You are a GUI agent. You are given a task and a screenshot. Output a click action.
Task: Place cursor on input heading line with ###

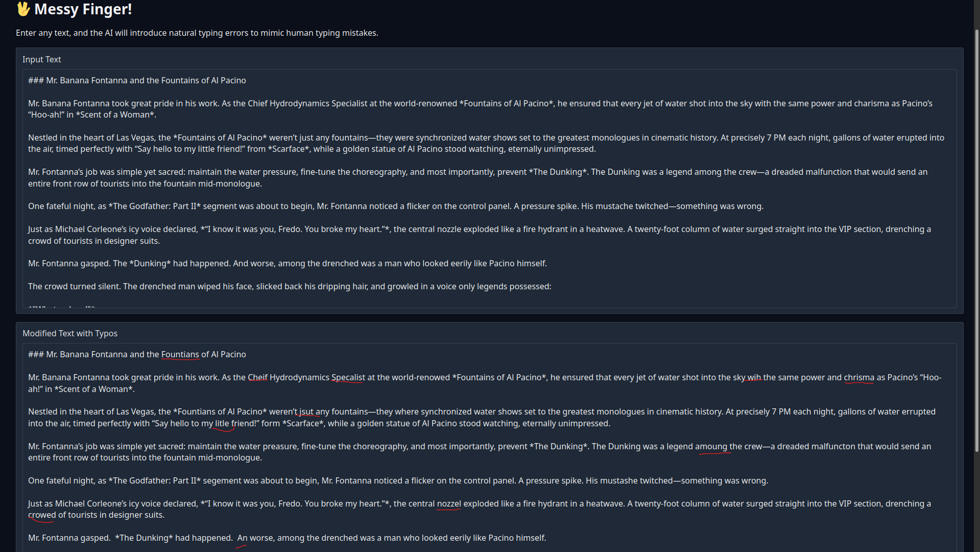137,80
